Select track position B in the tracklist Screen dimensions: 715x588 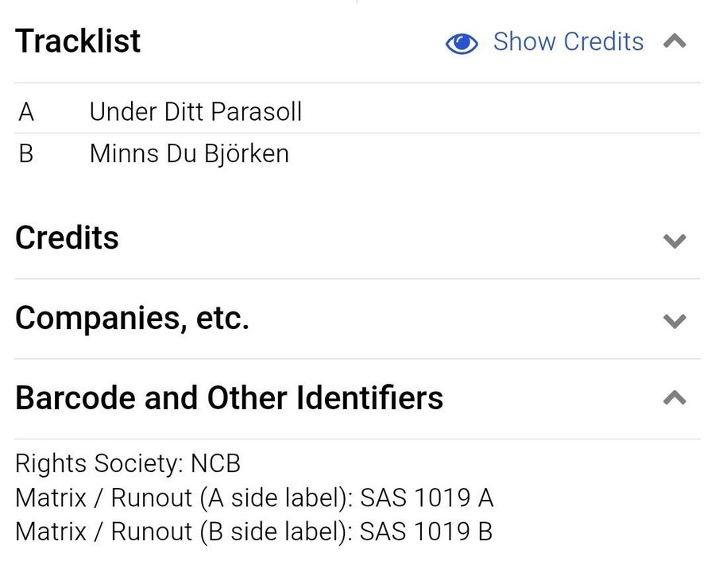coord(26,153)
